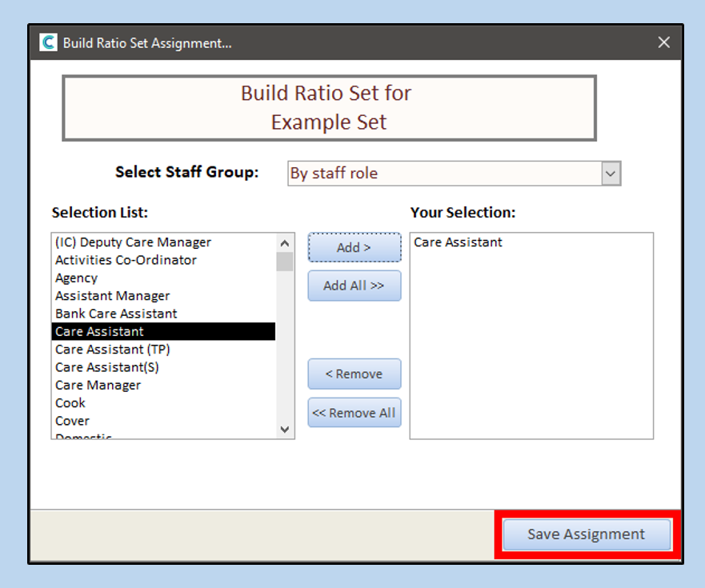
Task: Select Cook in the Selection List
Action: (x=70, y=403)
